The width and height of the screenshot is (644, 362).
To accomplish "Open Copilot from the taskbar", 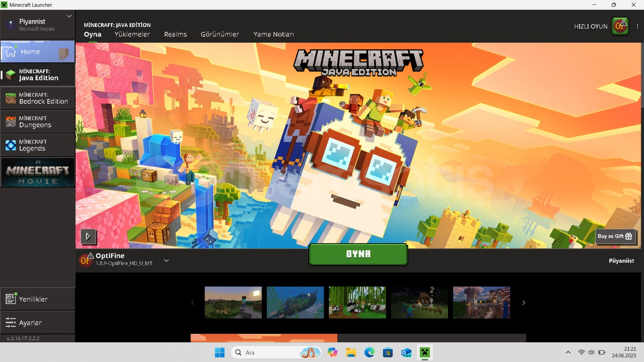I will [x=332, y=353].
